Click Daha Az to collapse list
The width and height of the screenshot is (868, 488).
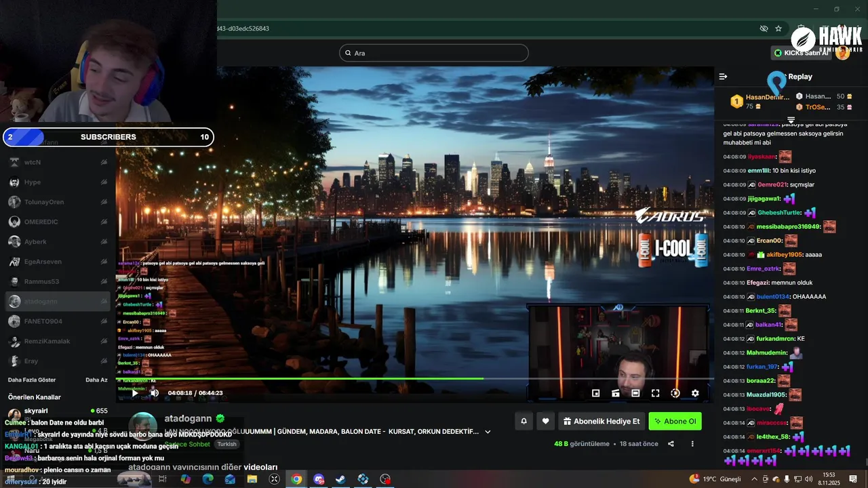point(96,380)
